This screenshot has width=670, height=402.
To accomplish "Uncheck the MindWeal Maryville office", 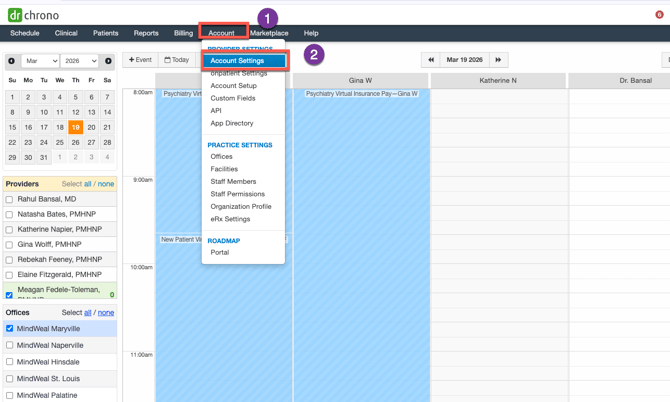I will [10, 329].
